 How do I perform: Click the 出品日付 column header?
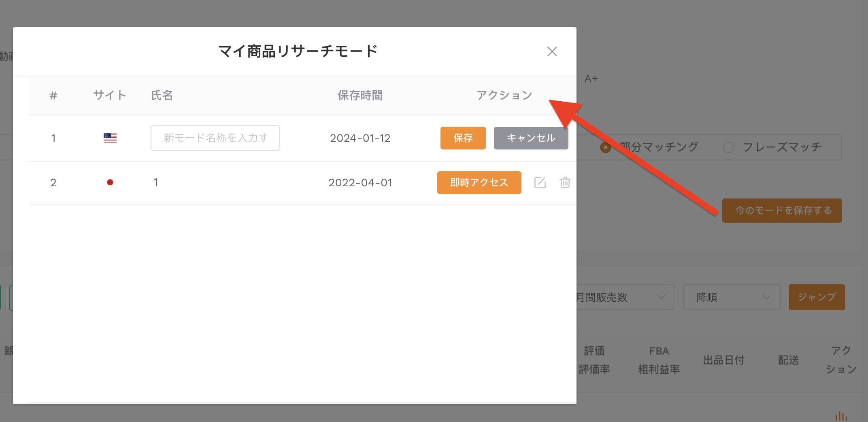(724, 360)
